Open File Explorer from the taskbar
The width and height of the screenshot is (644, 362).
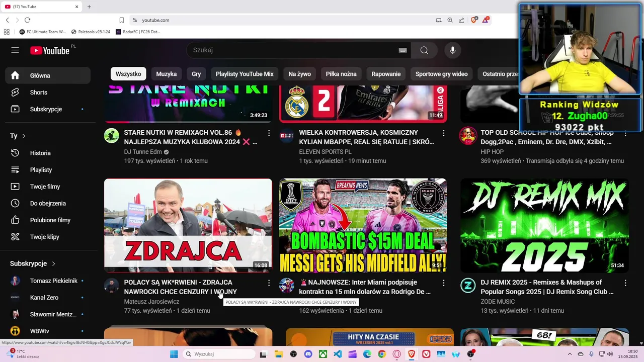coord(279,354)
